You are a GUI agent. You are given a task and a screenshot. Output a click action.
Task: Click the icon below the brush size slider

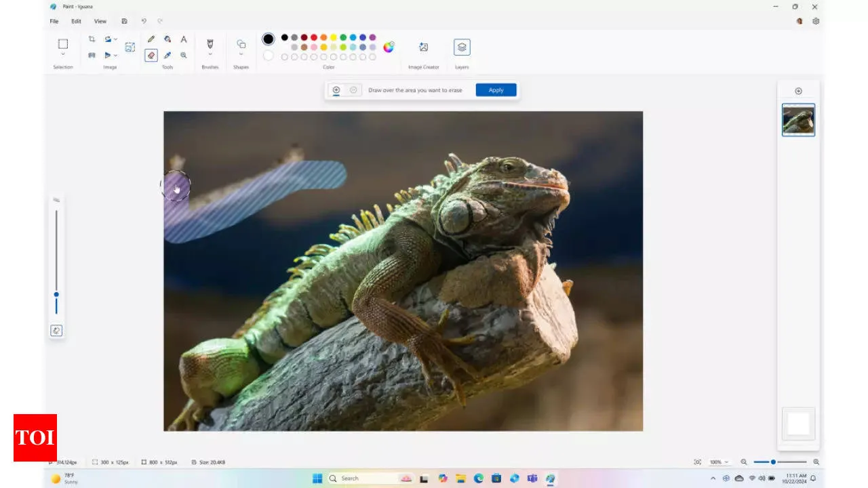(56, 331)
